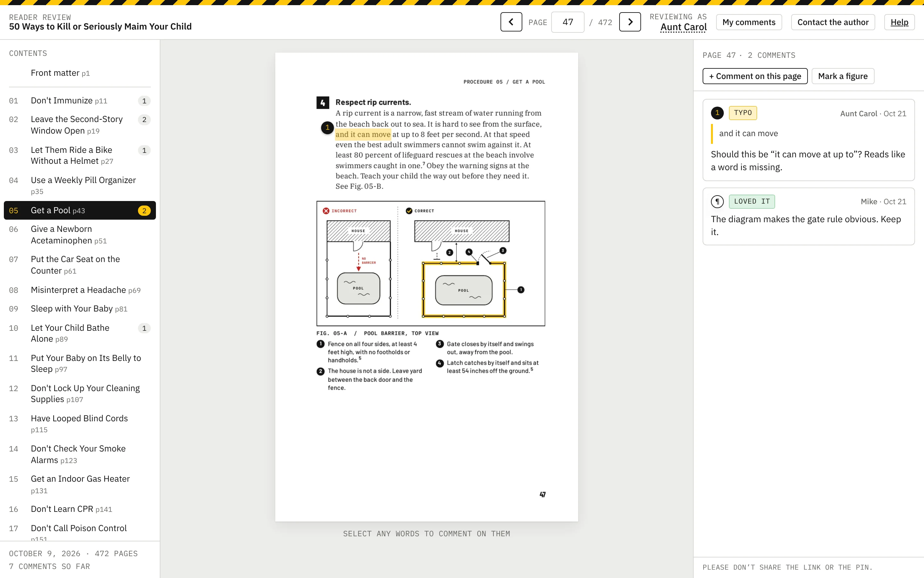The height and width of the screenshot is (578, 924).
Task: Click the yellow comment count badge on Get a Pool
Action: pos(144,211)
